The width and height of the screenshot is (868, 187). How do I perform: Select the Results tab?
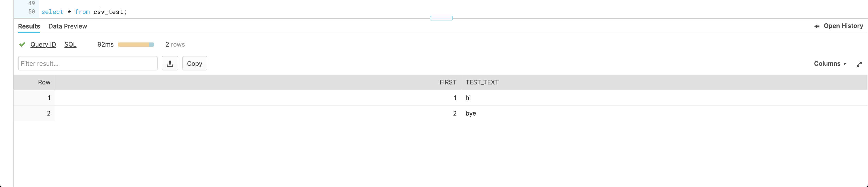pos(29,26)
